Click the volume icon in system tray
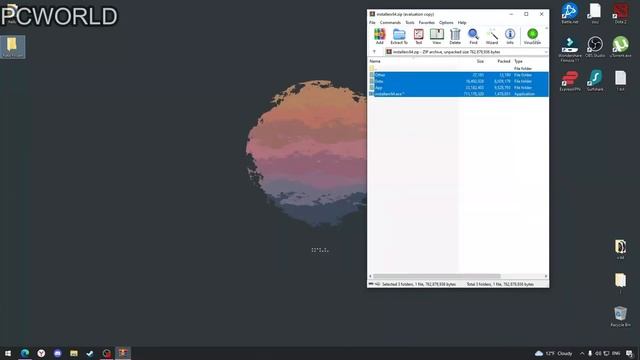 (598, 353)
